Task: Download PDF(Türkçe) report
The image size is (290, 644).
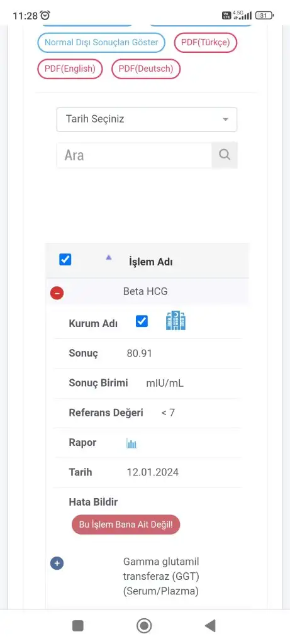Action: click(205, 43)
